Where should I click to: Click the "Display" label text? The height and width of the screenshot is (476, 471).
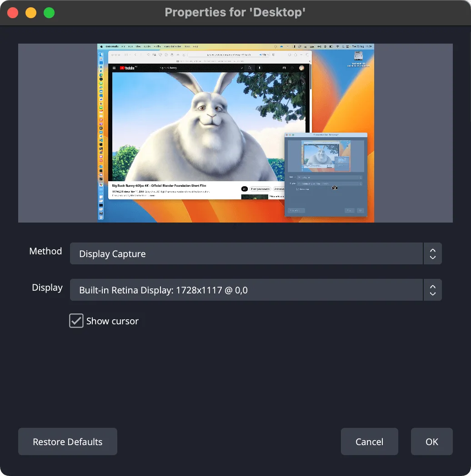47,288
